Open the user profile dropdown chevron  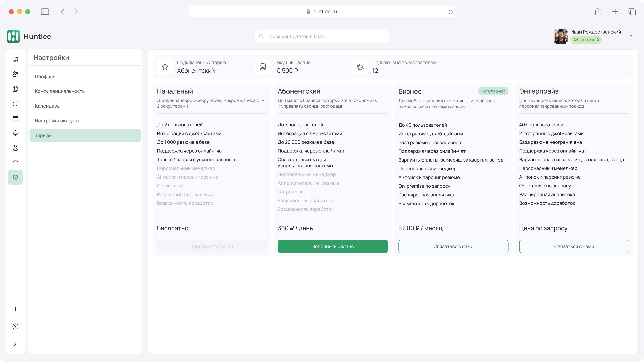click(x=631, y=36)
